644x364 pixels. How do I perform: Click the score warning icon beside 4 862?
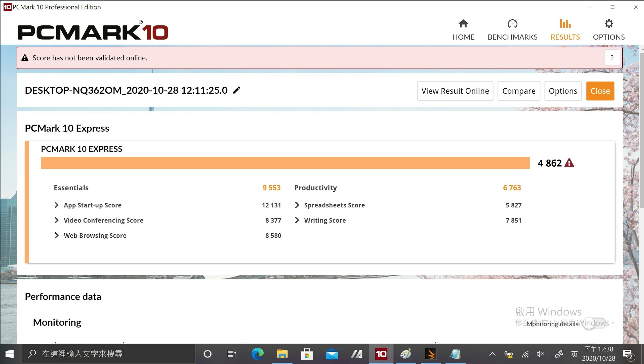point(569,163)
